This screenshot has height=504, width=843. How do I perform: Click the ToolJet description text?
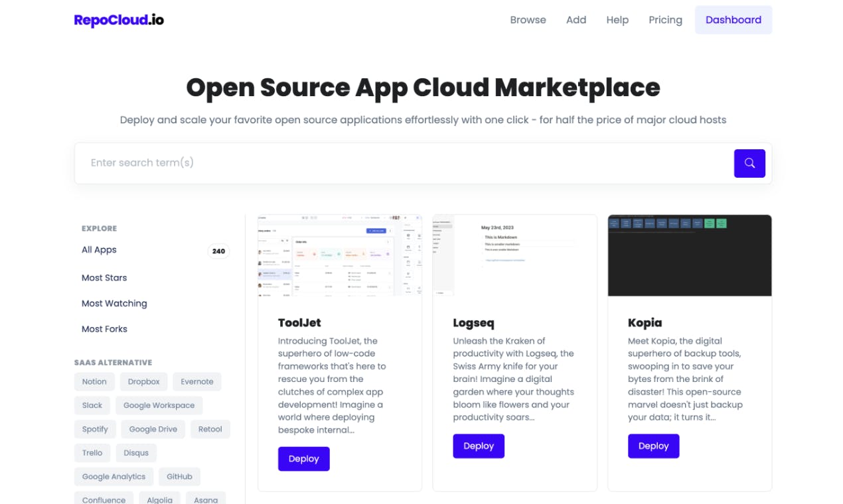(332, 385)
